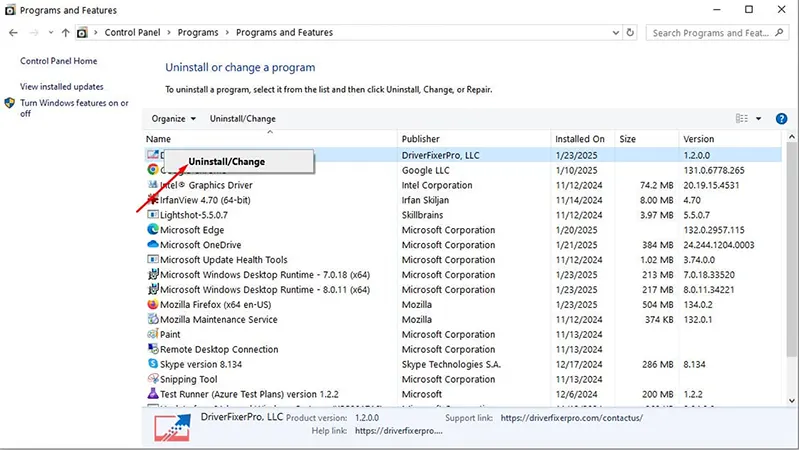Click the Microsoft Update Health Tools icon

tap(152, 259)
